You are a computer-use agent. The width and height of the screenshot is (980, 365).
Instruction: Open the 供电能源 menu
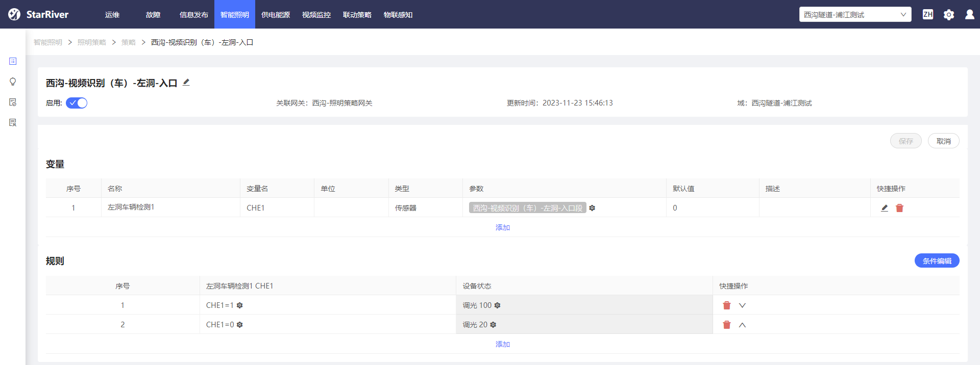[x=276, y=15]
